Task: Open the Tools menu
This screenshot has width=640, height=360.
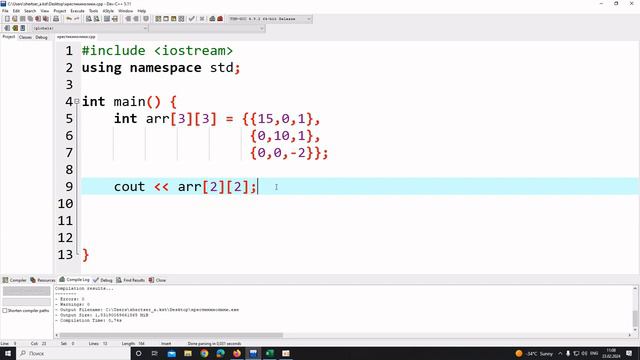Action: click(x=94, y=11)
